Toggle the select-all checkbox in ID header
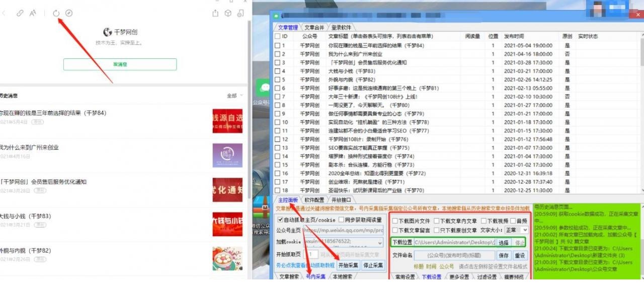The image size is (644, 291). click(x=277, y=36)
